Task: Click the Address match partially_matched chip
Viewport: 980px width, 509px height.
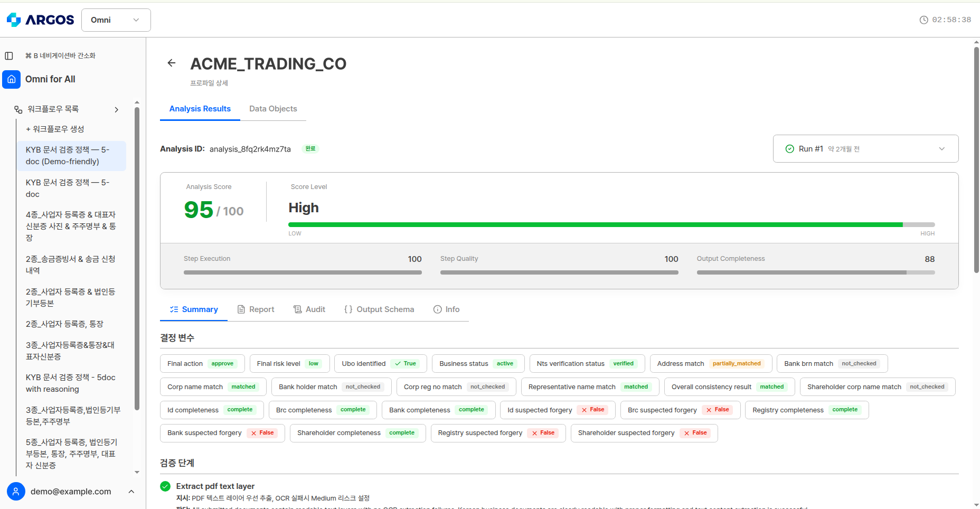Action: tap(711, 364)
